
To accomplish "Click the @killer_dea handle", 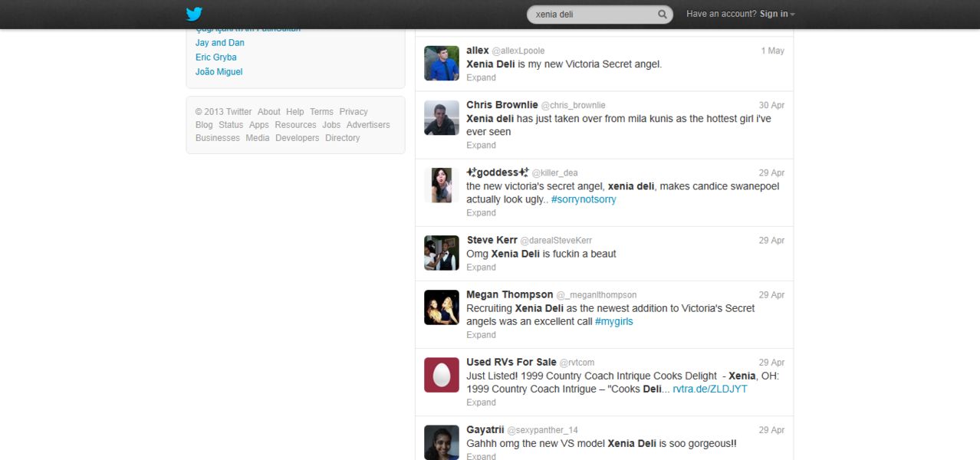I will [557, 173].
